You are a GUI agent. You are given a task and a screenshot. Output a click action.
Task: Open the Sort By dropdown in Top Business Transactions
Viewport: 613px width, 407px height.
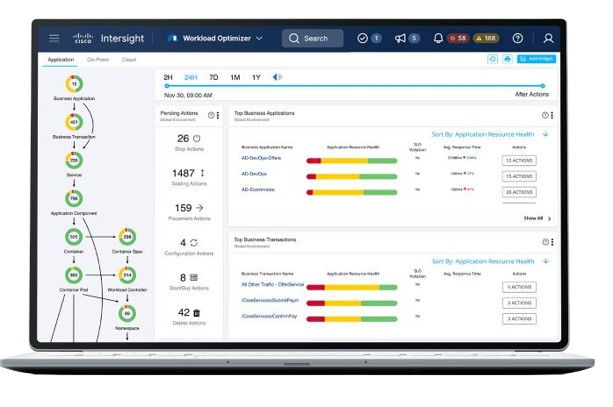tap(483, 261)
